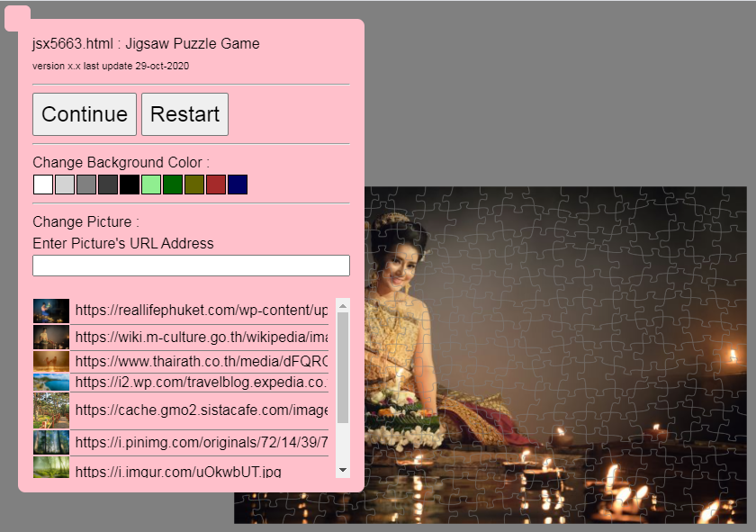The image size is (756, 532).
Task: Select the olive background color swatch
Action: coord(193,184)
